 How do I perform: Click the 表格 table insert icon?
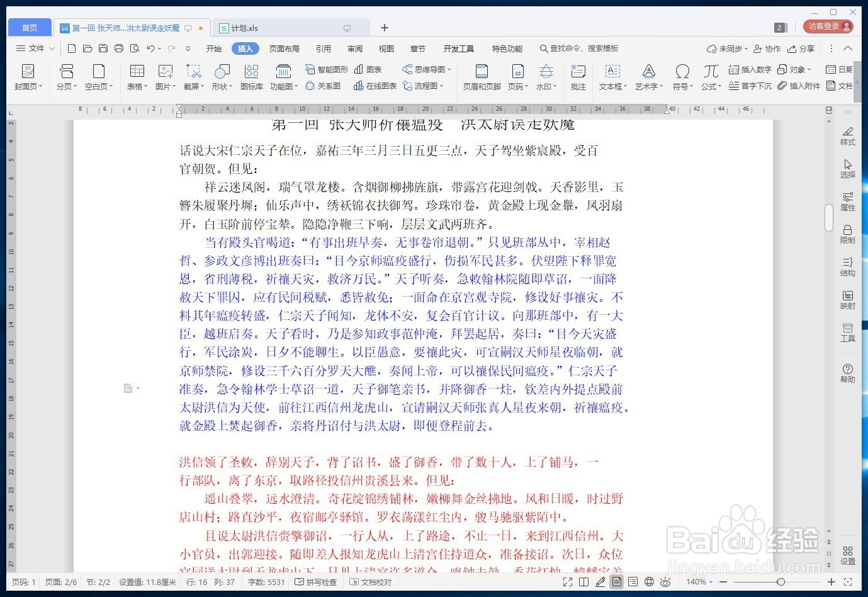tap(137, 71)
